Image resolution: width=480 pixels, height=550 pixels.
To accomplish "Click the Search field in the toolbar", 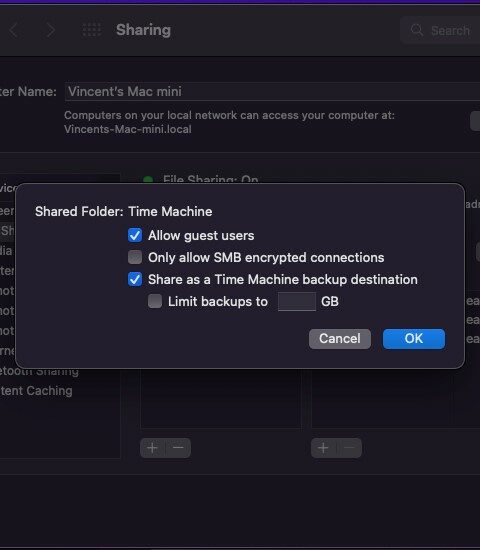I will pyautogui.click(x=440, y=30).
